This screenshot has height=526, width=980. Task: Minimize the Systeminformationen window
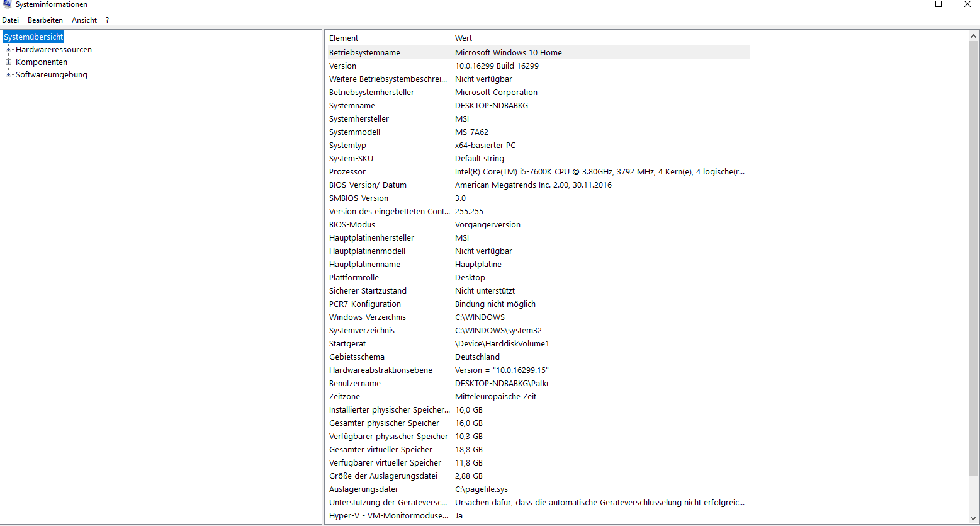coord(910,4)
